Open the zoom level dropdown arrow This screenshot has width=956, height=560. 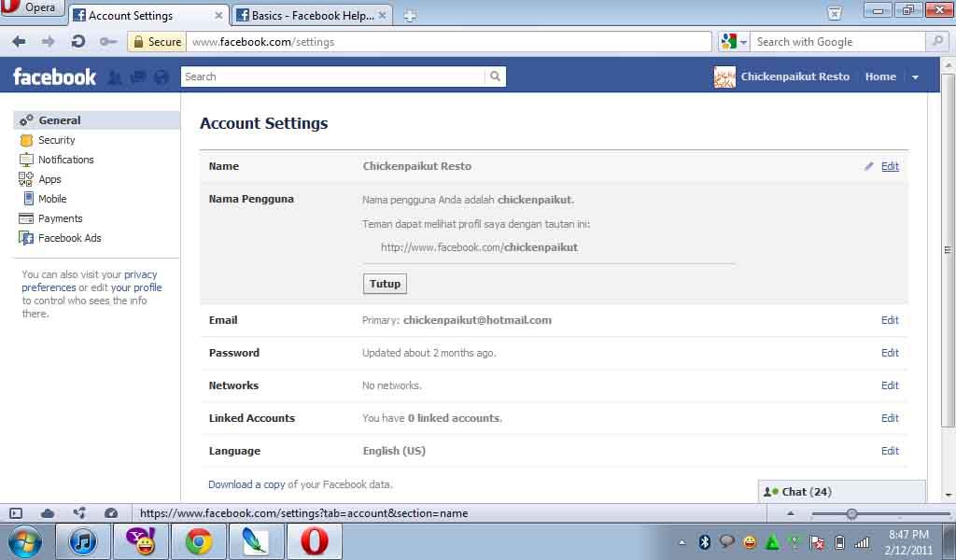pos(791,513)
